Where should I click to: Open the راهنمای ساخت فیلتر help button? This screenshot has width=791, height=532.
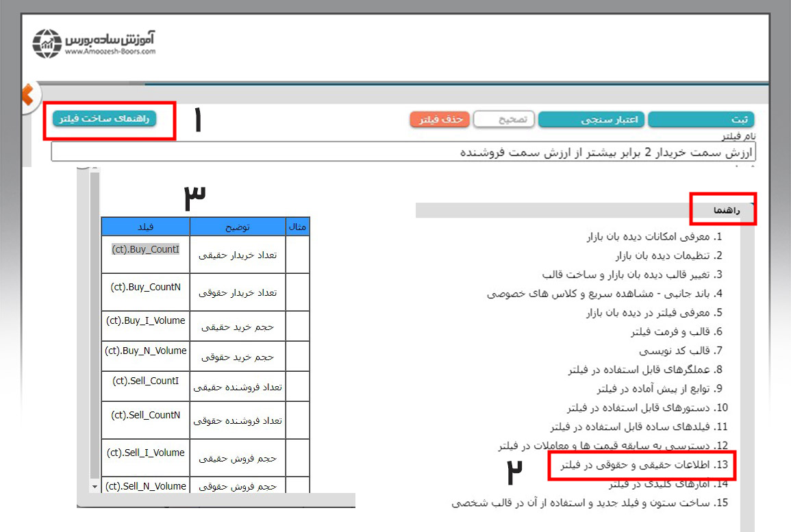(104, 119)
